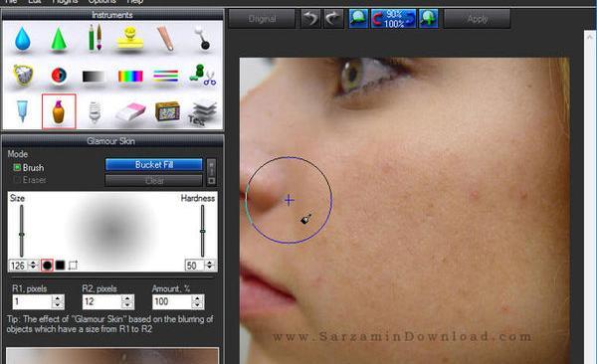Select the blue tube Skin Cleaner instrument
Screen dimensions: 597x364
(x=22, y=110)
